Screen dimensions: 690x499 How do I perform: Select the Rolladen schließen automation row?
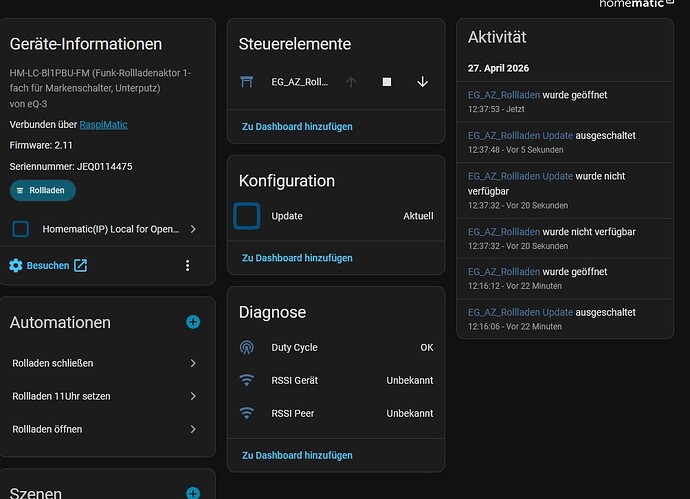105,363
